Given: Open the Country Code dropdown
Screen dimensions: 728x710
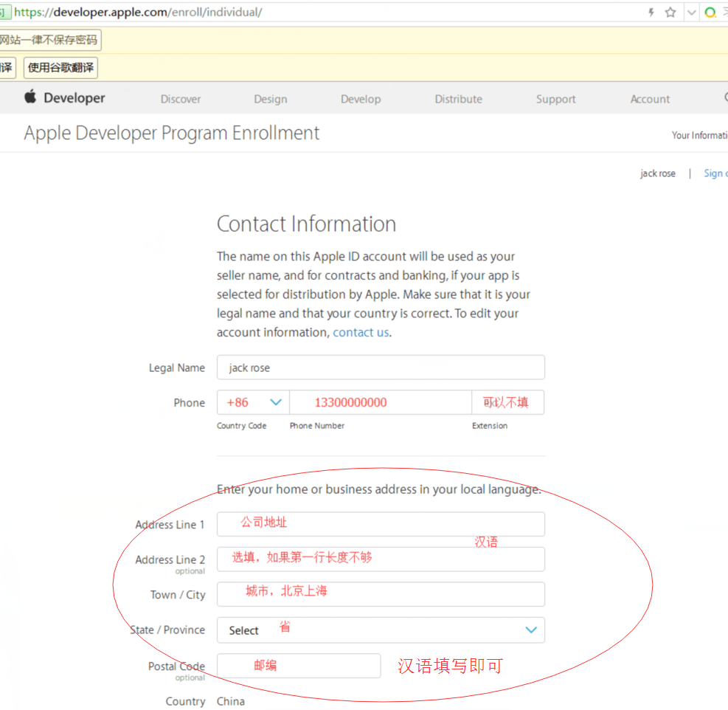Looking at the screenshot, I should coord(253,402).
